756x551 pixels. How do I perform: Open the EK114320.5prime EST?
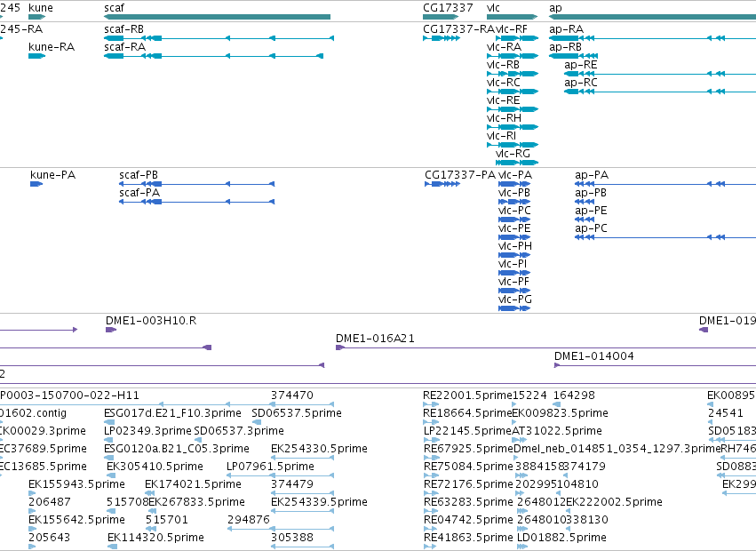point(112,547)
